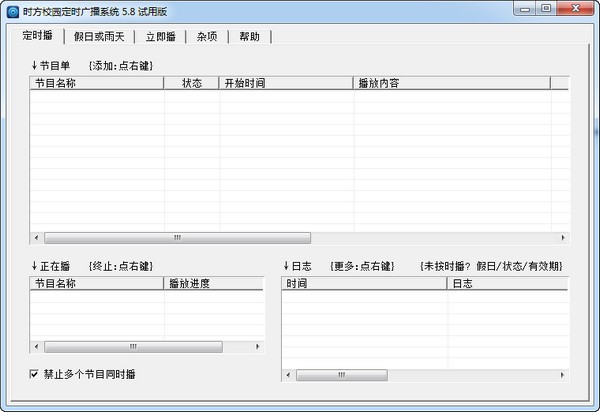Maximize the broadcast system window
This screenshot has width=600, height=412.
click(546, 8)
